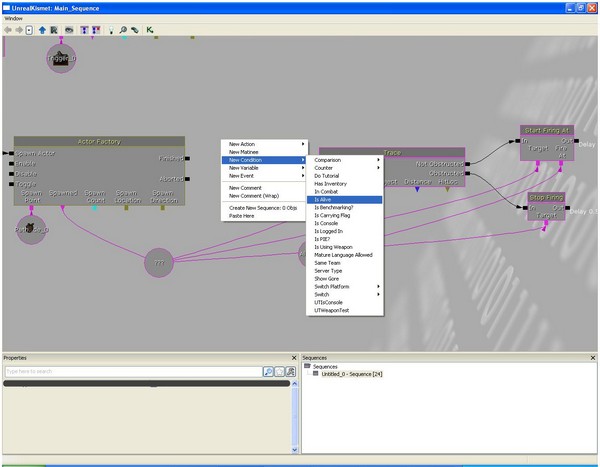
Task: Expand the Comparison condition submenu
Action: click(x=344, y=160)
